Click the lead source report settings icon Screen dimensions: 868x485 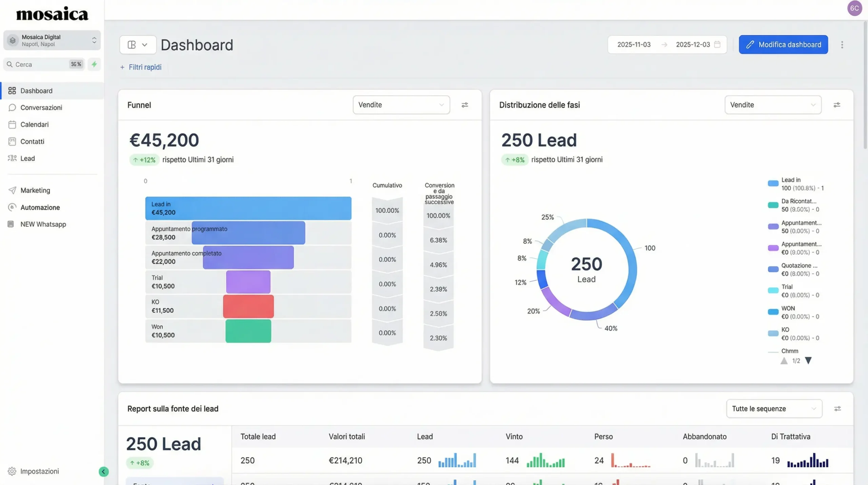[837, 409]
